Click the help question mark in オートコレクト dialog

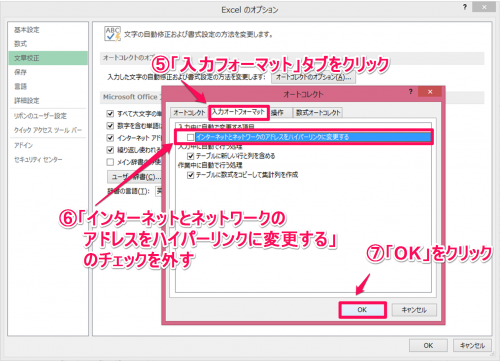click(x=410, y=91)
